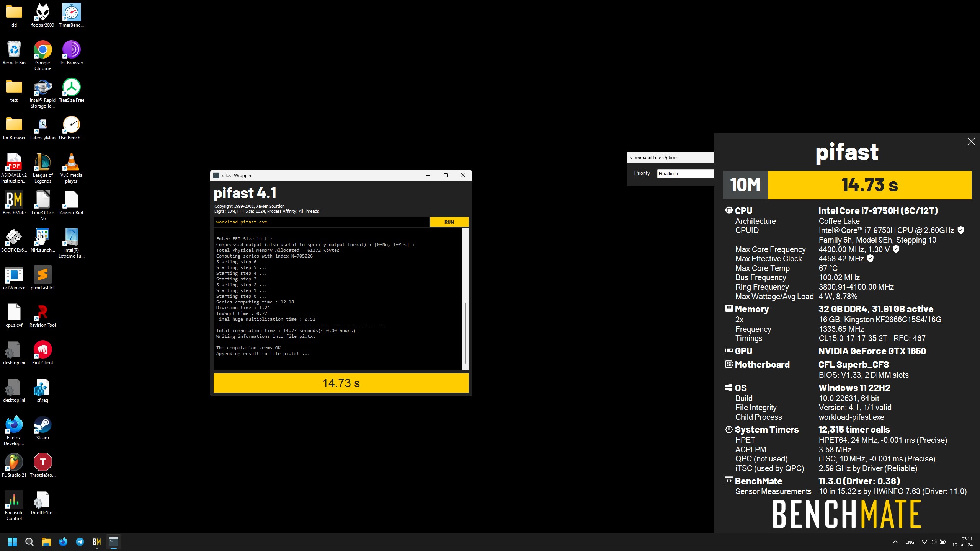Screen dimensions: 980x551
Task: Launch the Riot Client shortcut
Action: click(42, 353)
